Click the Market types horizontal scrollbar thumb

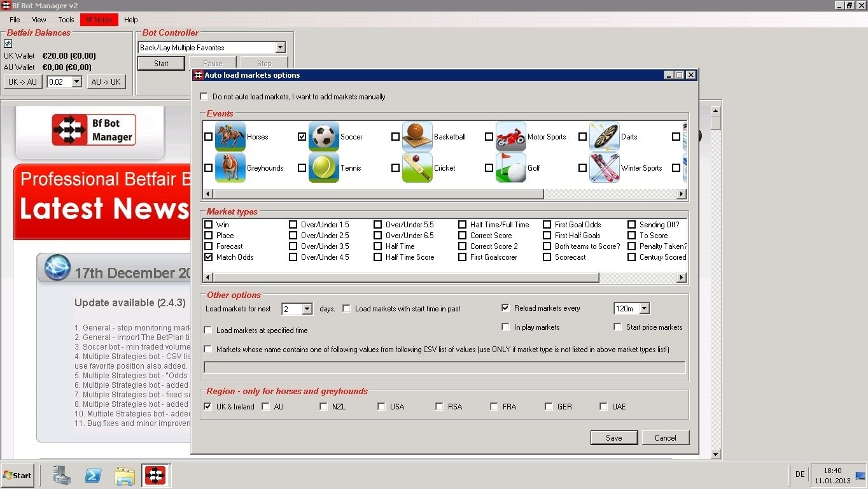pyautogui.click(x=405, y=278)
